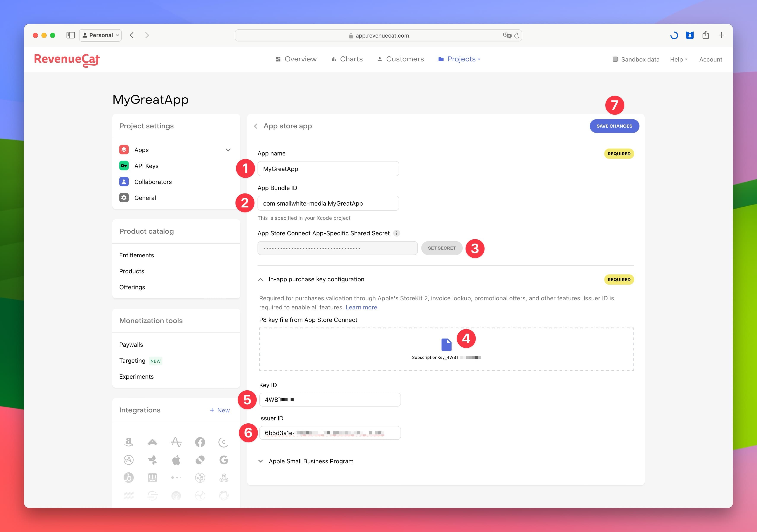Viewport: 757px width, 532px height.
Task: Open General project settings
Action: click(145, 198)
